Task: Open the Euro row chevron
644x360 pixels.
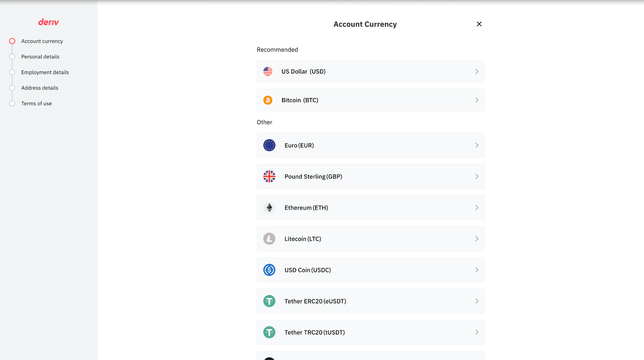Action: (x=477, y=145)
